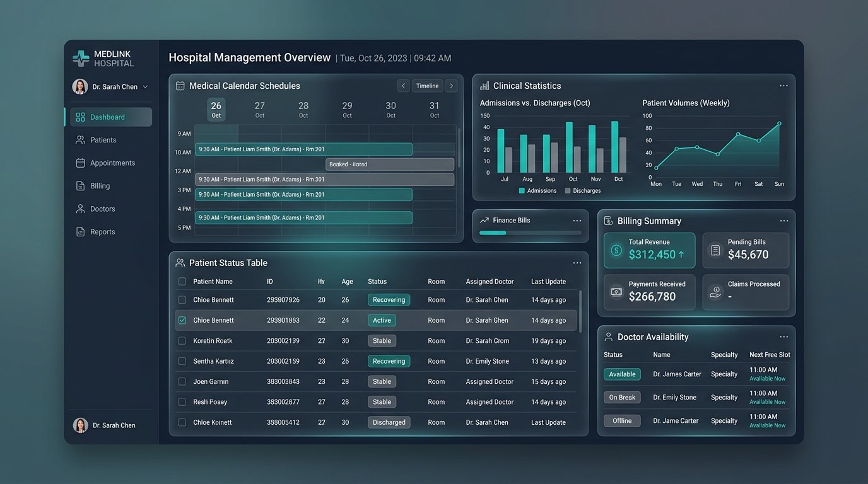
Task: Click the Available status badge for James Carter
Action: (x=622, y=374)
